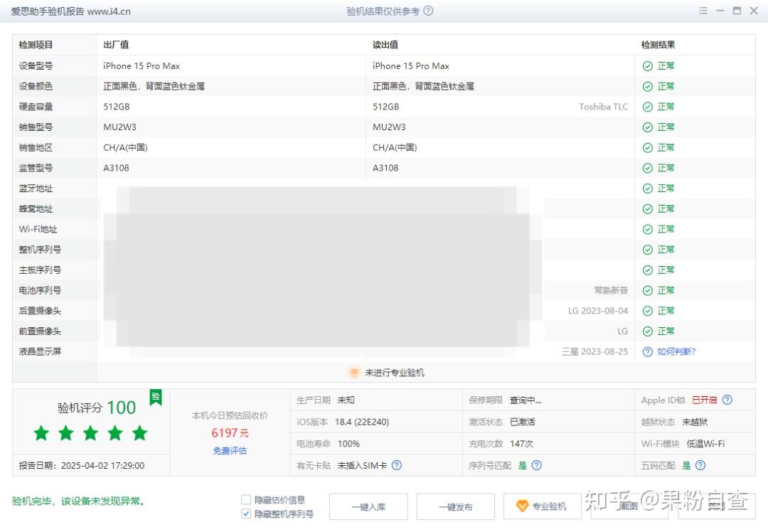This screenshot has width=768, height=532.
Task: Select the Toshiba TLC storage label
Action: (x=604, y=106)
